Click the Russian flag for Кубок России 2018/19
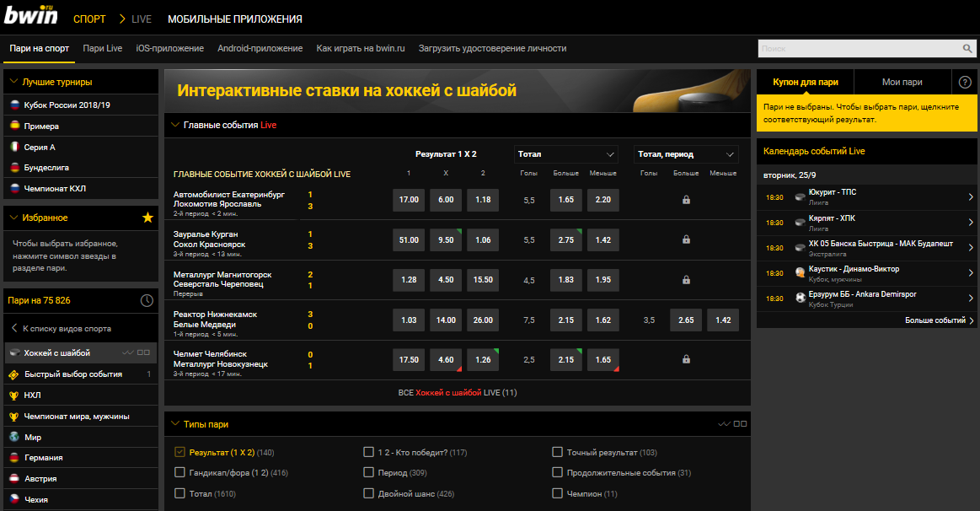 (x=15, y=105)
